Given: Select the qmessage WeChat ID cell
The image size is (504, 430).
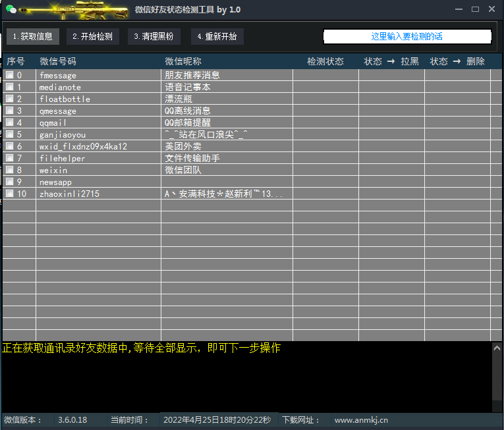Looking at the screenshot, I should 98,111.
